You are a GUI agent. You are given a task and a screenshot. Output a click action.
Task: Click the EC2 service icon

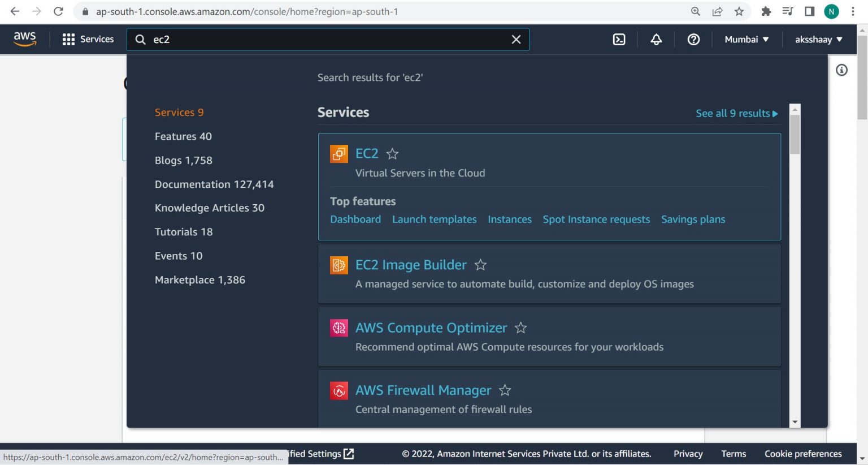pos(339,154)
